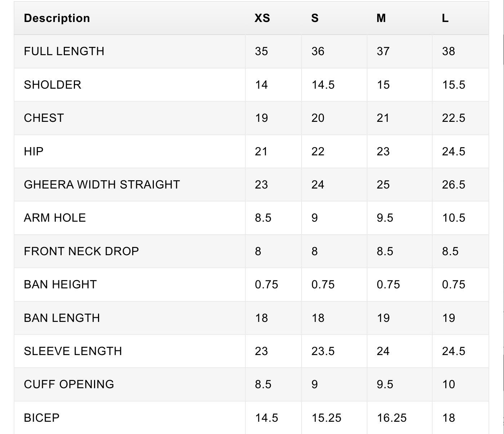Click the SLEEVE LENGTH row label
This screenshot has width=504, height=434.
(x=73, y=351)
